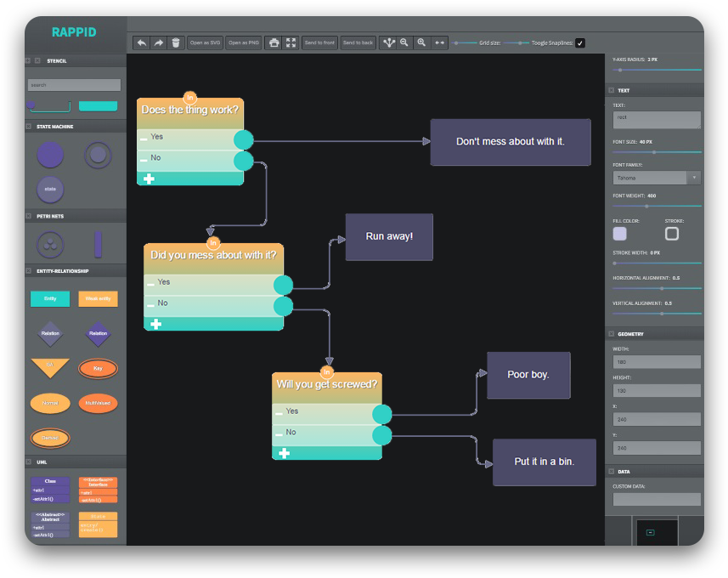The height and width of the screenshot is (578, 728).
Task: Click the stencil search field
Action: point(74,85)
